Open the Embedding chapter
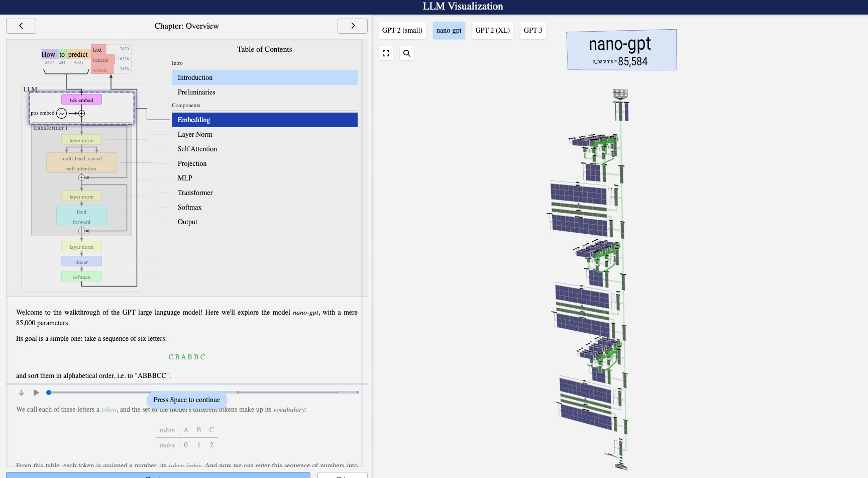 point(265,120)
